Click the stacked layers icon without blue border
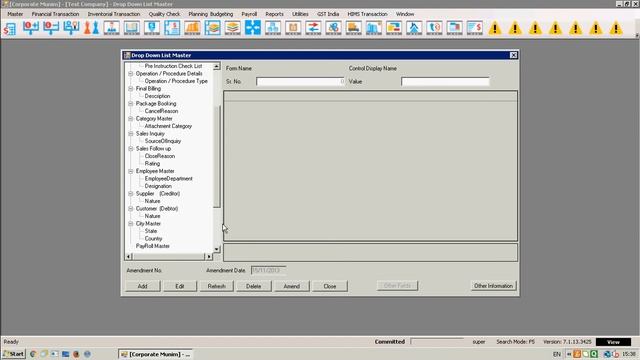640x360 pixels. click(233, 28)
